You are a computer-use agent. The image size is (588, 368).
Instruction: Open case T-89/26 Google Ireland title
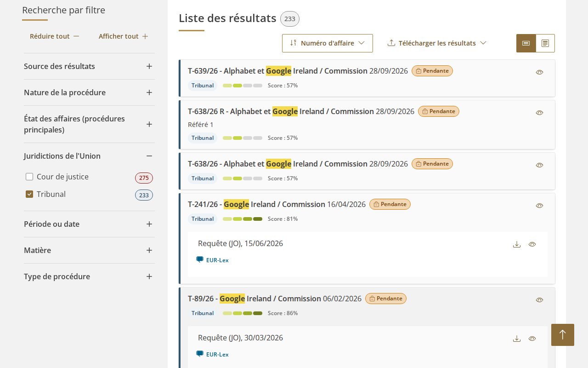pos(254,299)
